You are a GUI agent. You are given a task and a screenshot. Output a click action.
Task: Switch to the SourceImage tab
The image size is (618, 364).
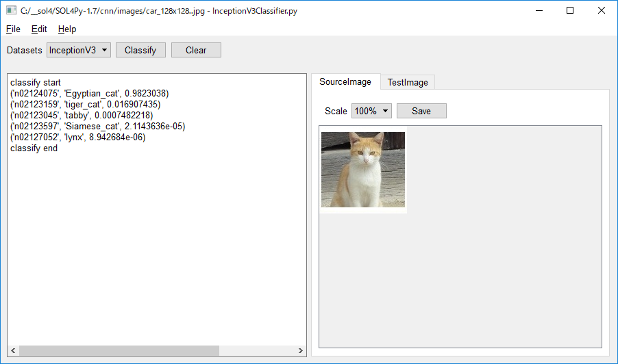345,82
